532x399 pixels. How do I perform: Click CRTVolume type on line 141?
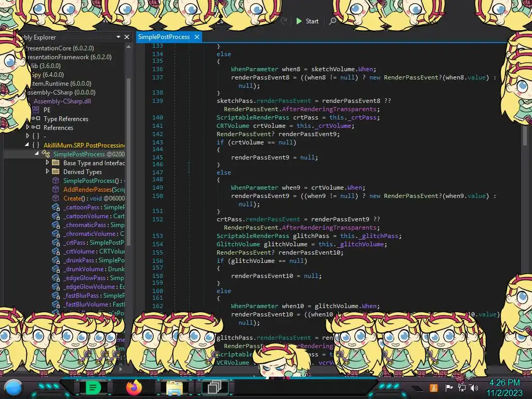[233, 126]
